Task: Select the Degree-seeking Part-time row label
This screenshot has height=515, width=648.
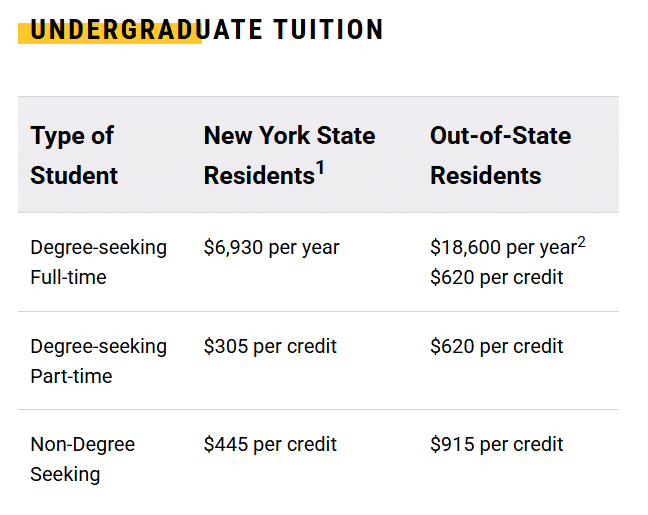Action: (98, 361)
